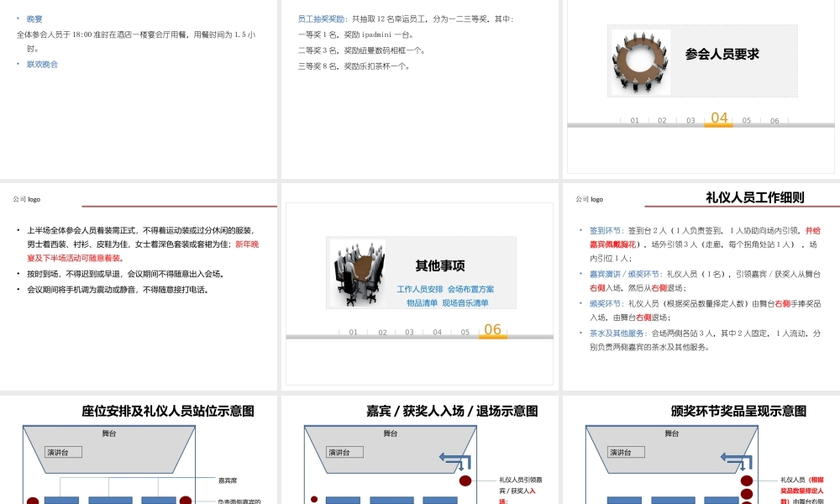Click 公司 logo on the dress code slide
Viewport: 840px width, 504px height.
point(27,199)
